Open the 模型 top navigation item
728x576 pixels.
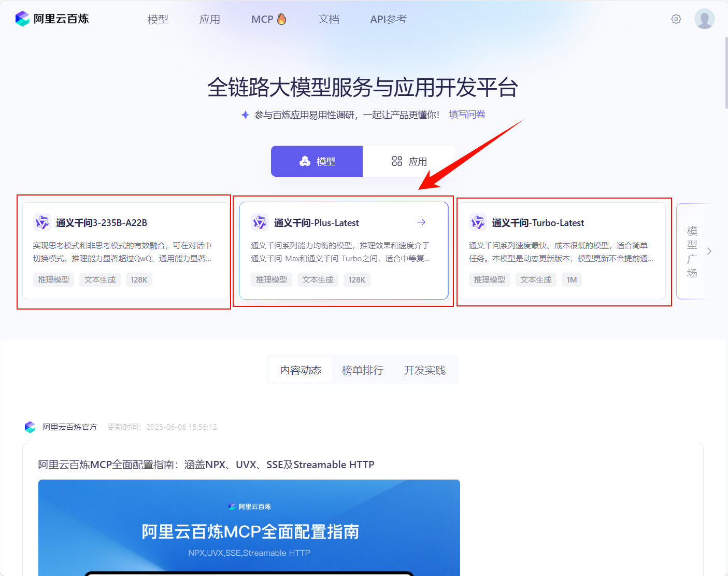[158, 19]
